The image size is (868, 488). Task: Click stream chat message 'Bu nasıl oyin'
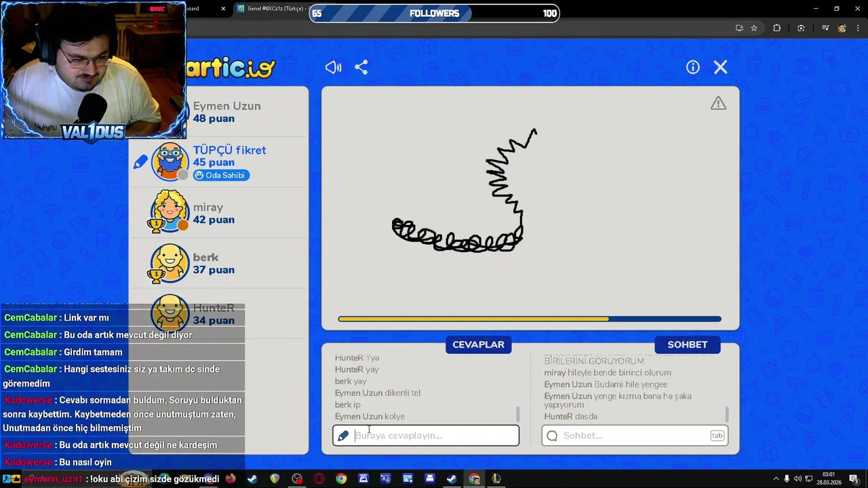click(x=85, y=462)
